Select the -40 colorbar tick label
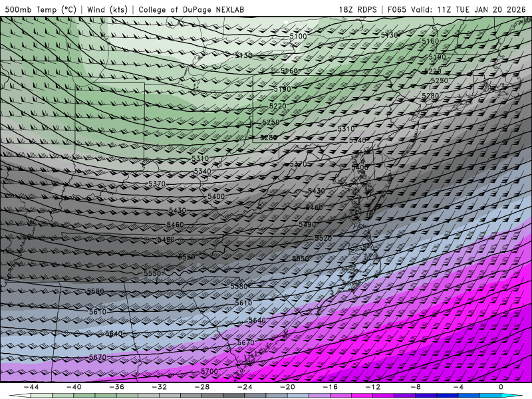Viewport: 532px width, 399px height. (x=74, y=387)
